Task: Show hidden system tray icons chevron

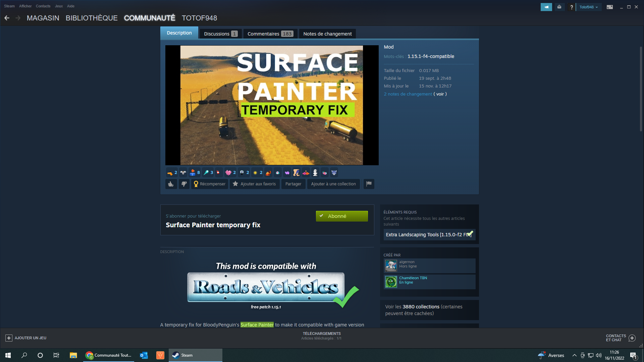Action: (x=574, y=355)
